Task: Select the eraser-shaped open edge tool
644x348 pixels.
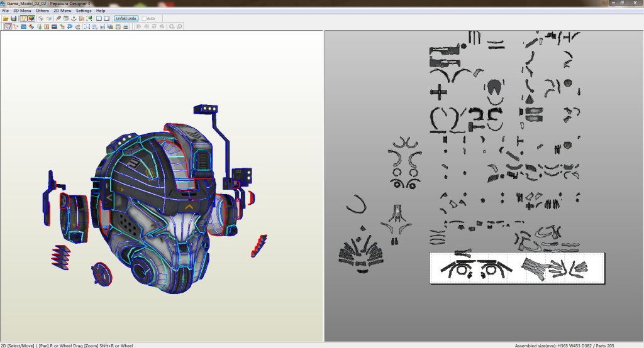Action: click(x=58, y=18)
